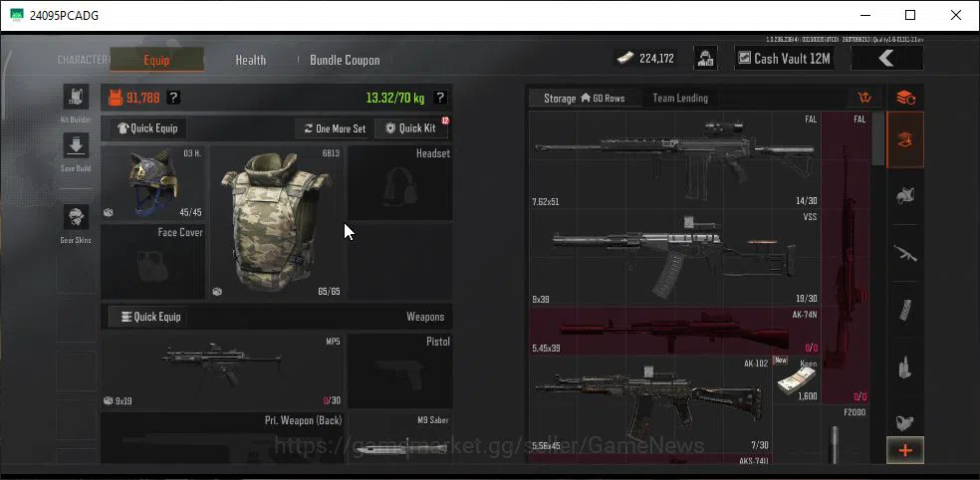Image resolution: width=980 pixels, height=480 pixels.
Task: Click the orange sell cart icon
Action: [x=865, y=98]
